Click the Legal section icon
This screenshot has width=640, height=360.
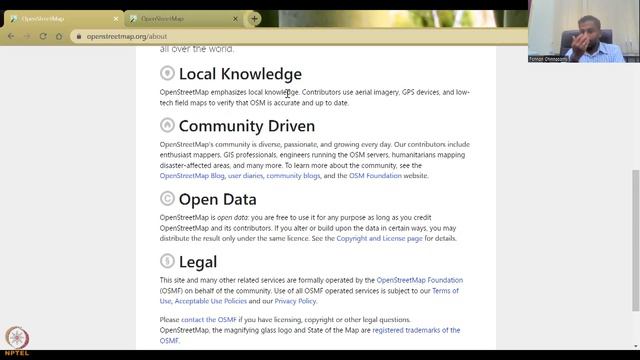pyautogui.click(x=167, y=261)
